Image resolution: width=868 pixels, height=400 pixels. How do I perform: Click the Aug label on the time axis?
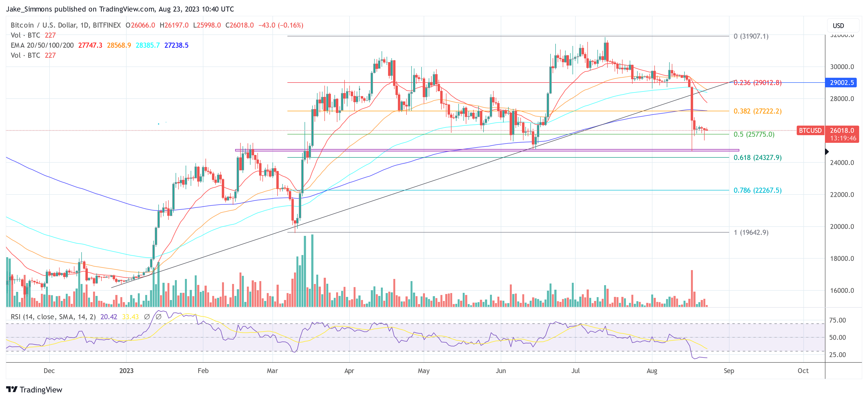tap(652, 371)
